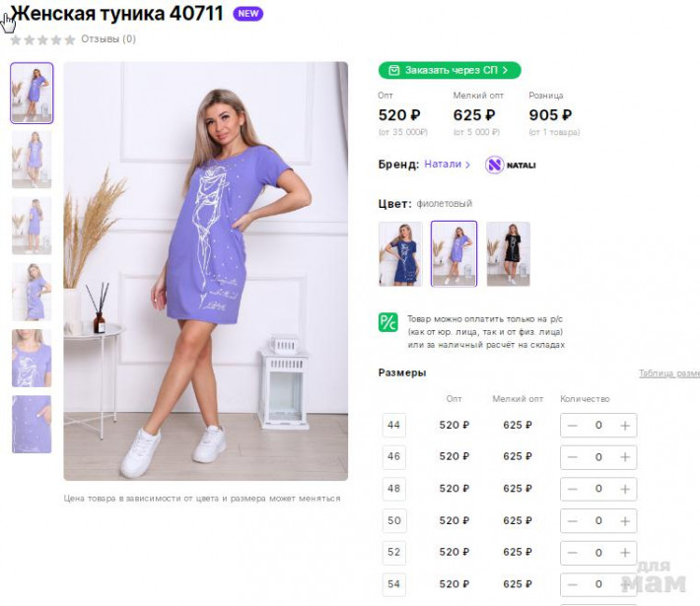Click minus button for size 50
The image size is (700, 606).
coord(573,520)
